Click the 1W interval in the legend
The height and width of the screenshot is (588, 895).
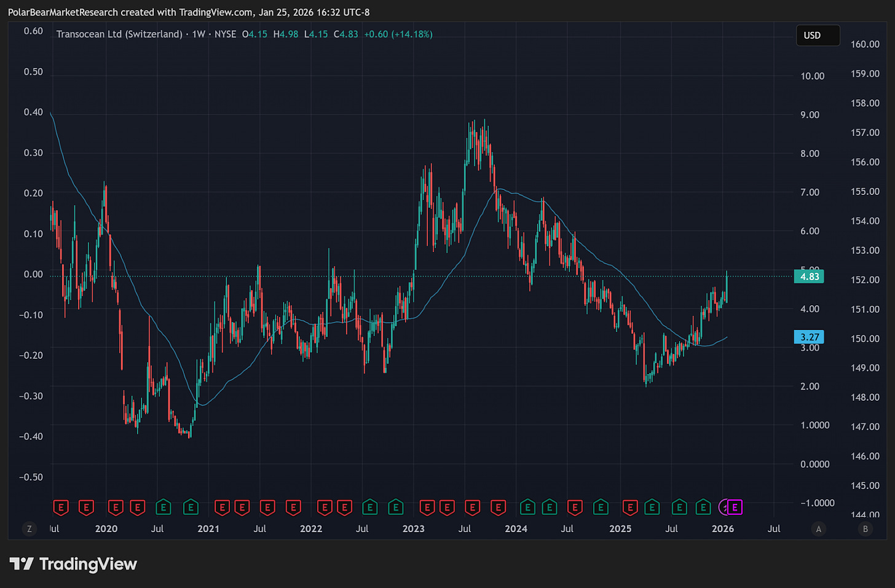tap(199, 34)
